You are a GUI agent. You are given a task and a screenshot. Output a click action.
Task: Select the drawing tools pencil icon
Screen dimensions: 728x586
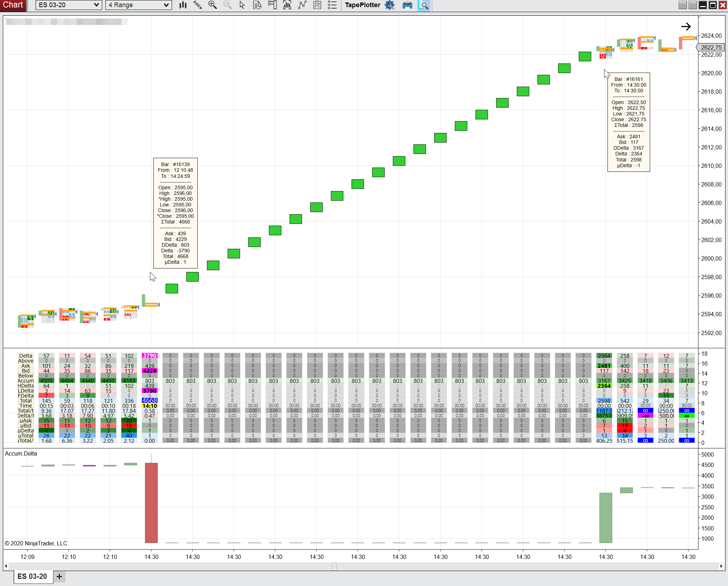coord(197,5)
